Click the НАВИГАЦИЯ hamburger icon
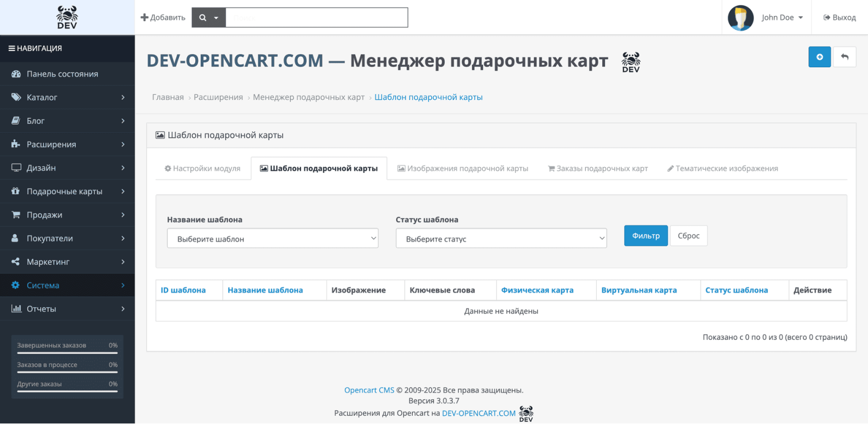 coord(11,48)
